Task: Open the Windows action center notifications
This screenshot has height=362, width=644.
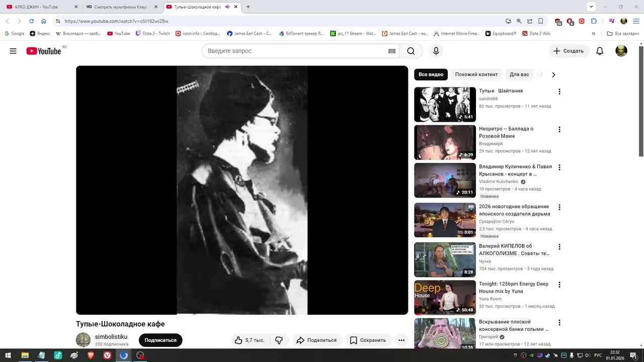Action: 633,355
